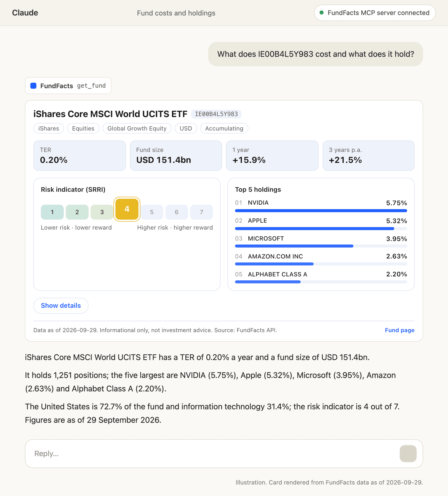Click the APPLE holding row

coord(321,223)
